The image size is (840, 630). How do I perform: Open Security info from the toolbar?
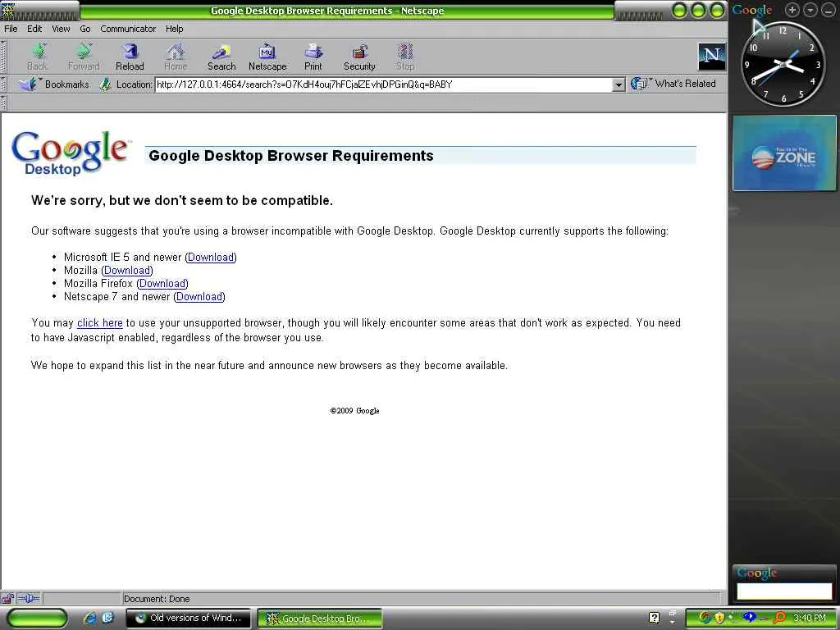coord(359,57)
